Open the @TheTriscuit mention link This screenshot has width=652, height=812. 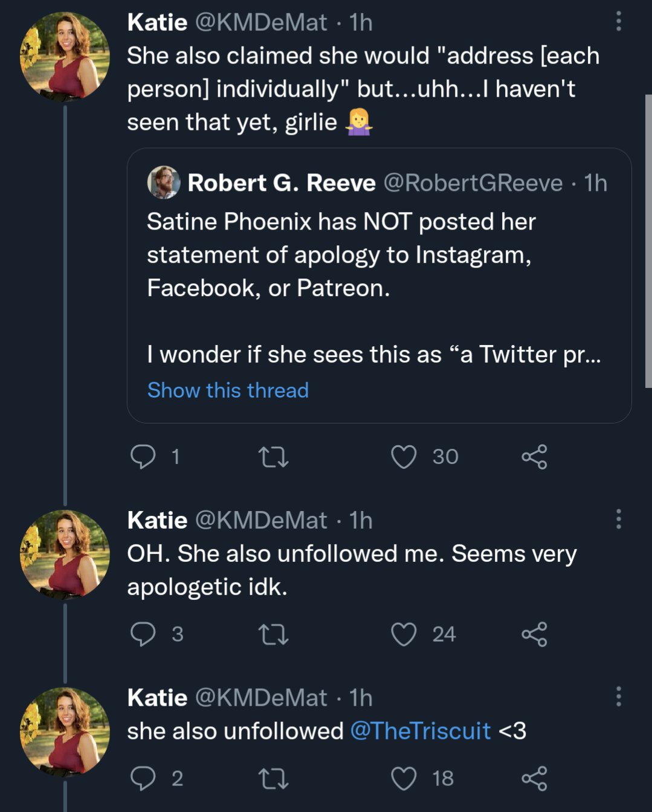420,731
